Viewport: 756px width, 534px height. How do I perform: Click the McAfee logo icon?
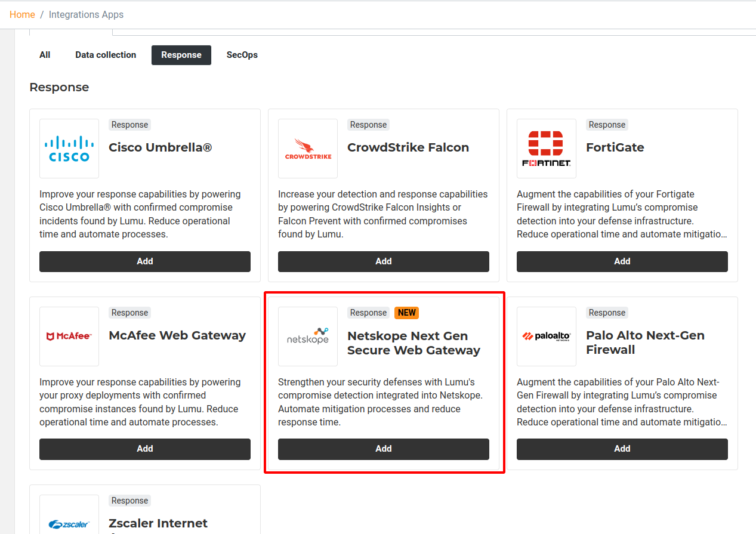69,337
